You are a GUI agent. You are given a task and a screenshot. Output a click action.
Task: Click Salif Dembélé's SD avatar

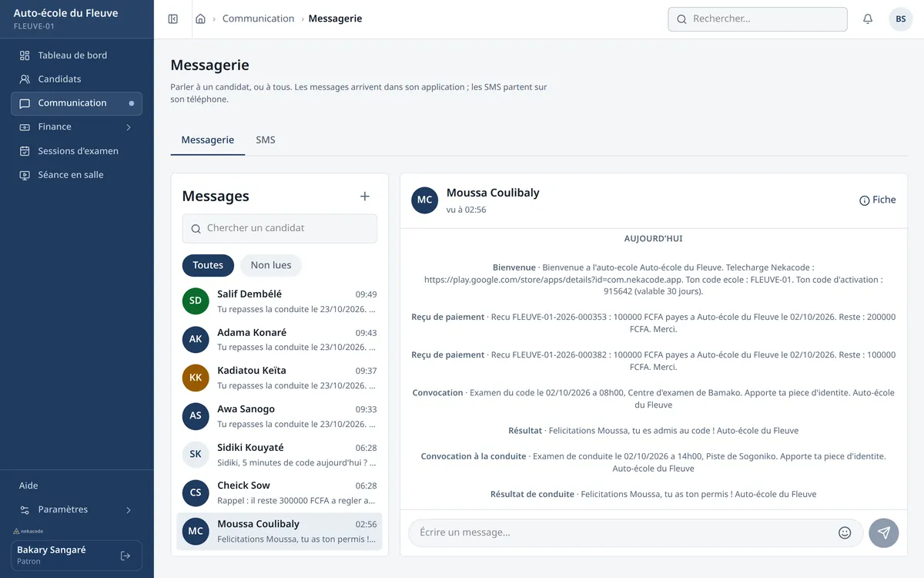(x=196, y=301)
